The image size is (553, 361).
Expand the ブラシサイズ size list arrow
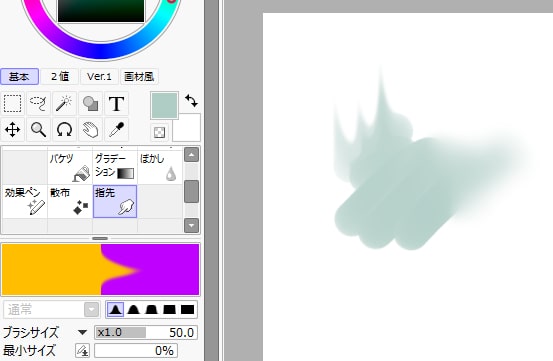82,332
